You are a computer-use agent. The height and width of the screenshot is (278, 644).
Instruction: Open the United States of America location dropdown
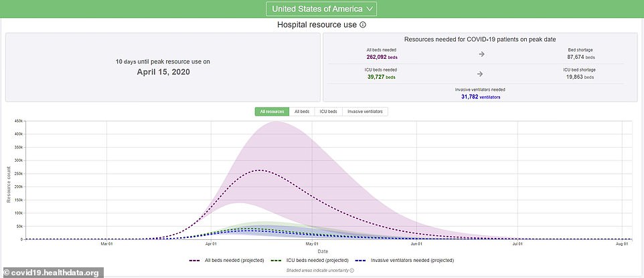(321, 9)
